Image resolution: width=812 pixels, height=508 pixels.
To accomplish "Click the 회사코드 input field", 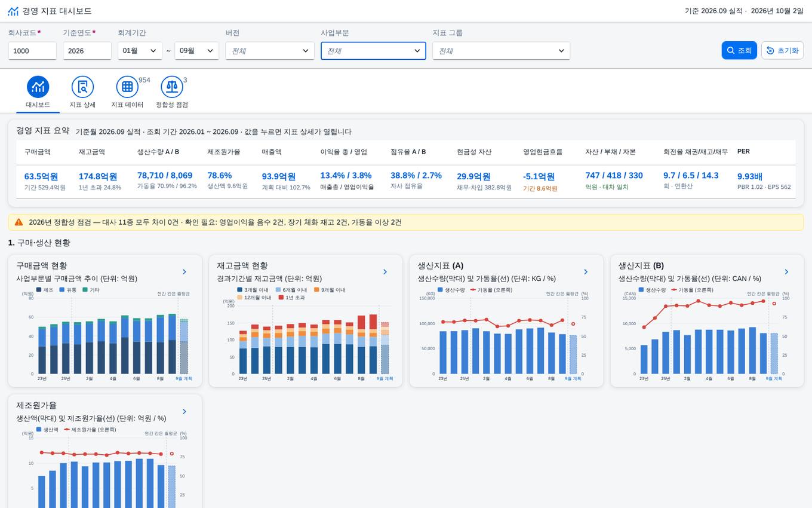I will [x=32, y=51].
